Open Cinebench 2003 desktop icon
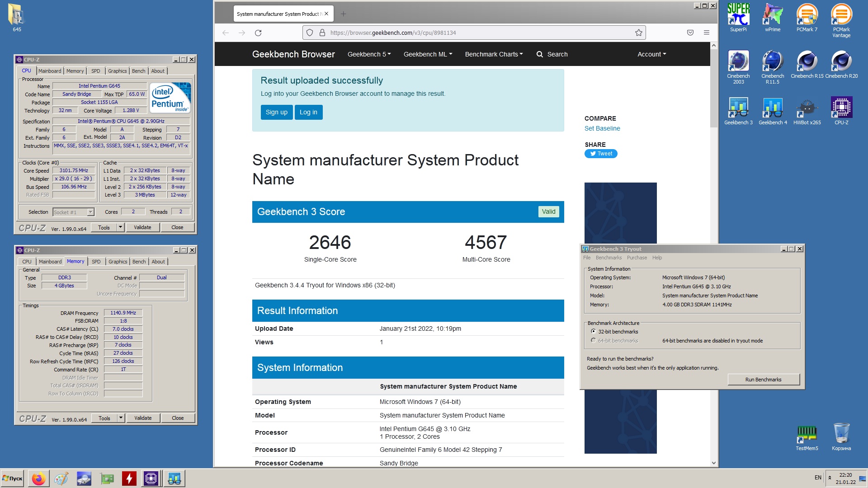 point(738,67)
